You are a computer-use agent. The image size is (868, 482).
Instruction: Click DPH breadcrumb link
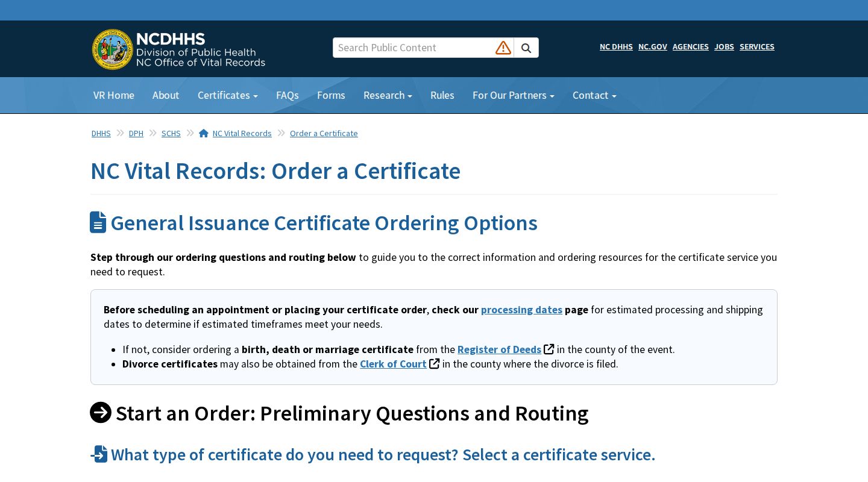click(136, 133)
